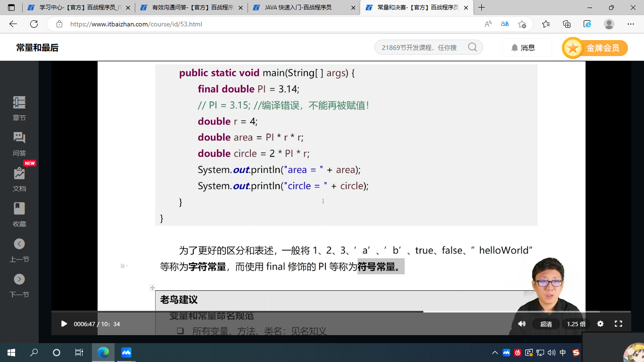Refresh the browser page
The height and width of the screenshot is (362, 644).
point(34,24)
